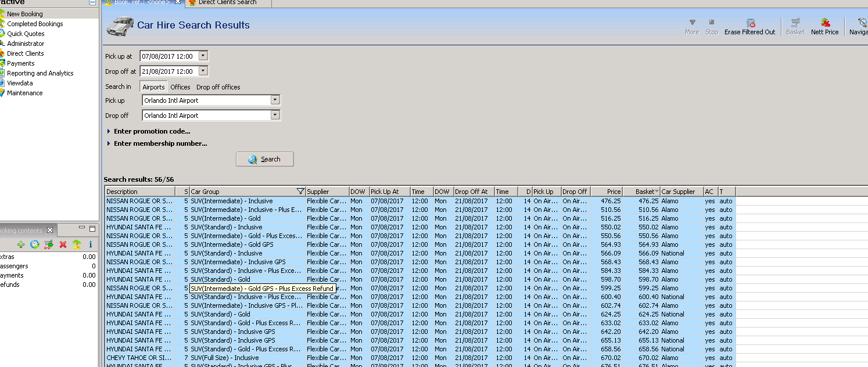Click the clock refresh icon in Booking contents
868x367 pixels.
pos(35,244)
